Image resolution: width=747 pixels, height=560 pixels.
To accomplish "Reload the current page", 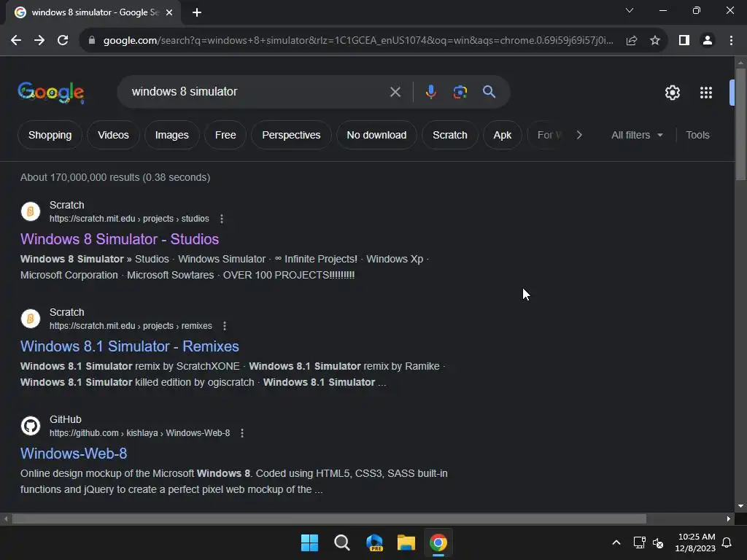I will pyautogui.click(x=63, y=41).
